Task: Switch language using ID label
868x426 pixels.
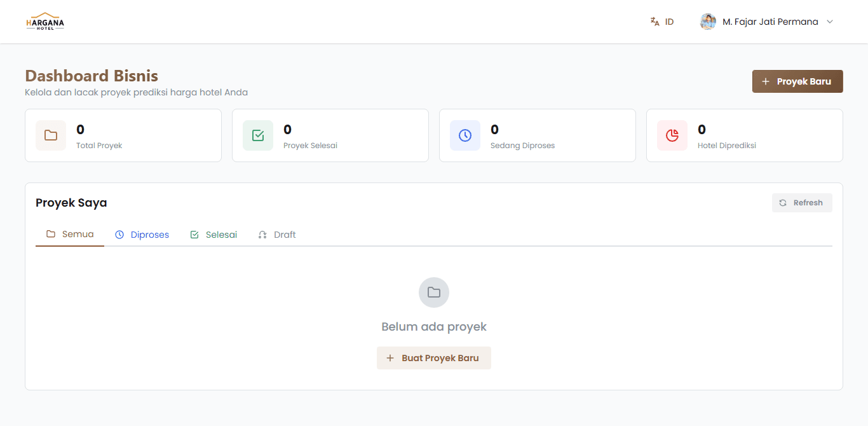Action: (669, 22)
